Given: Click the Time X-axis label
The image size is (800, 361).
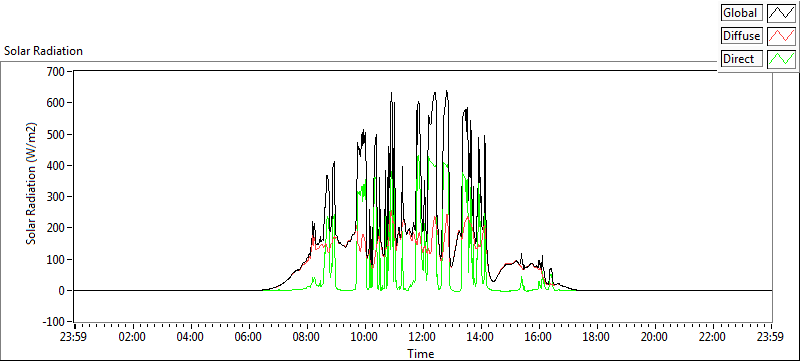Looking at the screenshot, I should (421, 353).
